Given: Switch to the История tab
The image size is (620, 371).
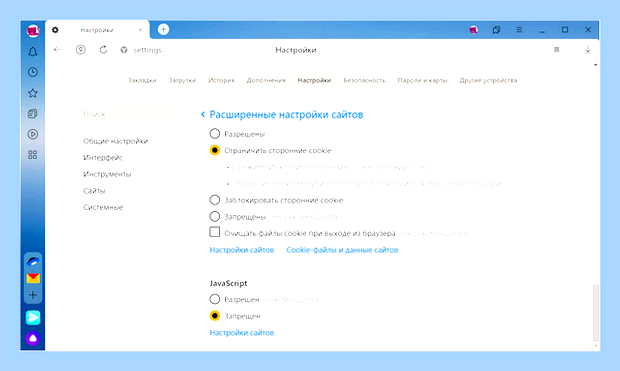Looking at the screenshot, I should click(x=221, y=80).
